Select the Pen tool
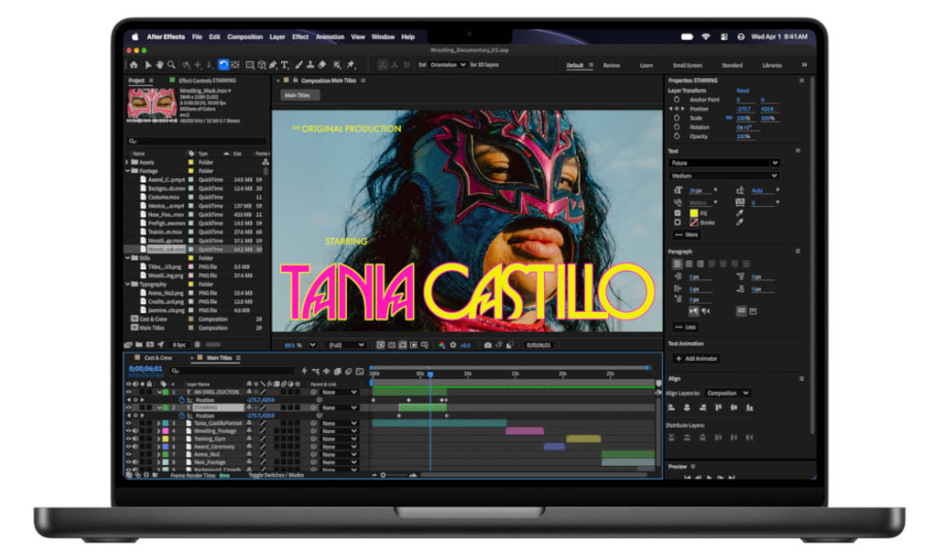This screenshot has height=560, width=934. pos(273,65)
